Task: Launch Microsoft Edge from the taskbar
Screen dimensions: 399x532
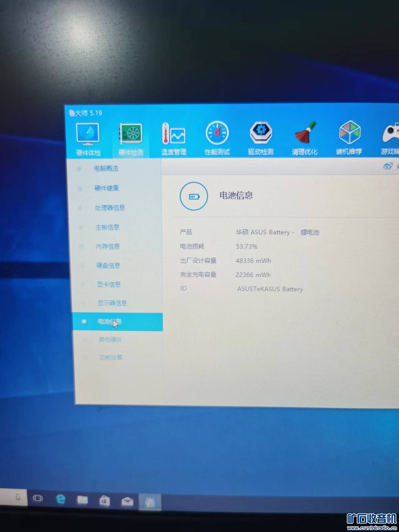Action: tap(60, 499)
